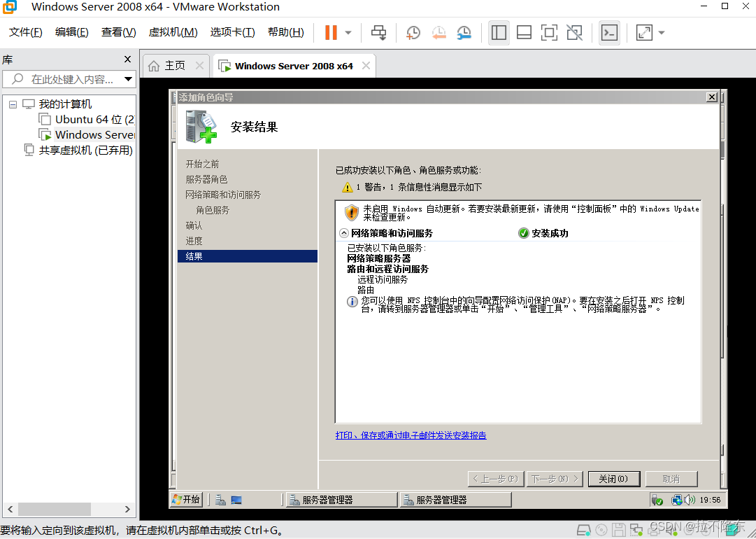Open the snapshot manager icon
This screenshot has height=539, width=756.
(464, 32)
